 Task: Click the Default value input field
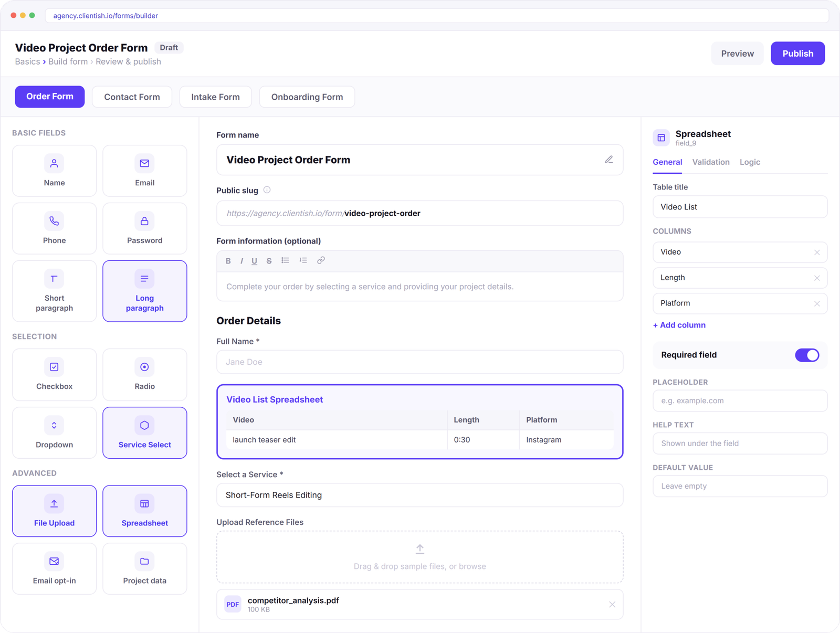coord(740,487)
